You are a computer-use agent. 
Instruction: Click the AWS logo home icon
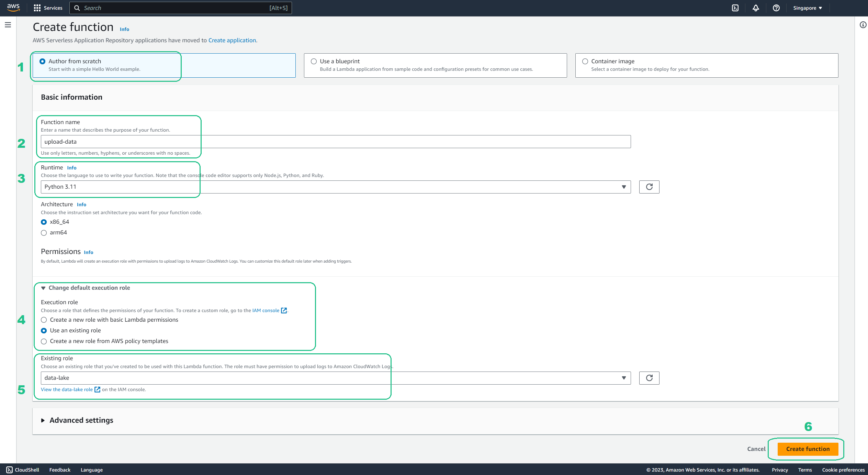click(x=13, y=8)
